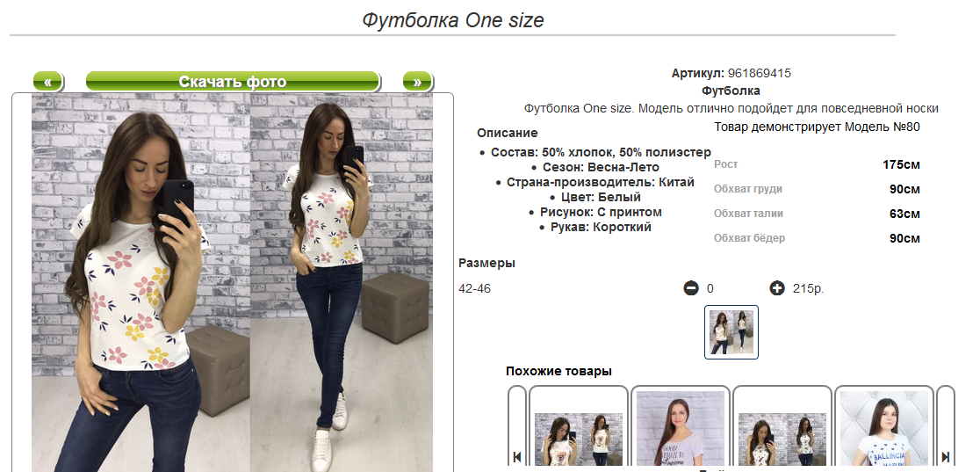Click the Артикул number 961869415
Viewport: 980px width, 472px height.
pos(760,73)
